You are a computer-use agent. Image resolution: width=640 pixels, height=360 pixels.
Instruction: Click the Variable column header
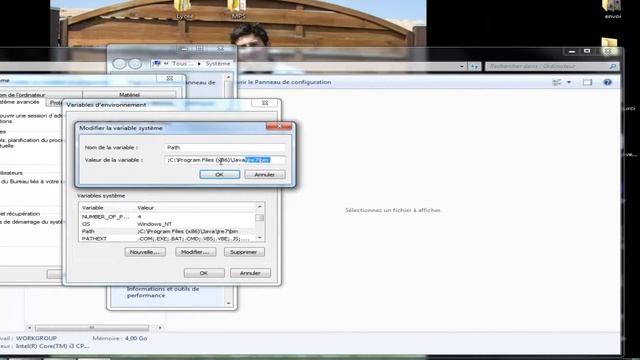107,208
